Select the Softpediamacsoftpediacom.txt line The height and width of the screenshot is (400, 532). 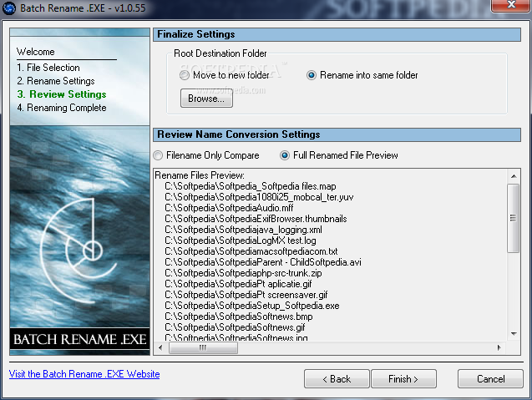251,251
